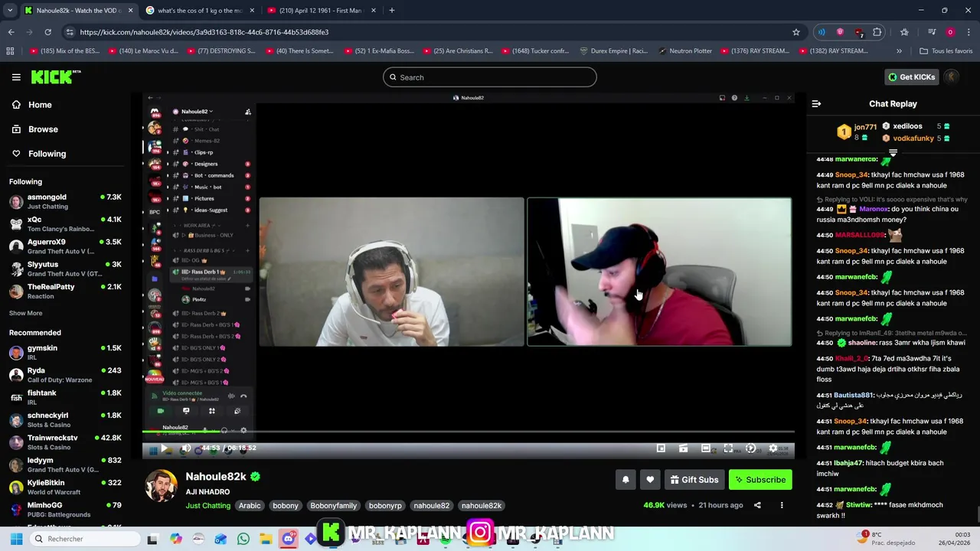The height and width of the screenshot is (551, 980).
Task: Go to Home in sidebar
Action: click(x=40, y=105)
